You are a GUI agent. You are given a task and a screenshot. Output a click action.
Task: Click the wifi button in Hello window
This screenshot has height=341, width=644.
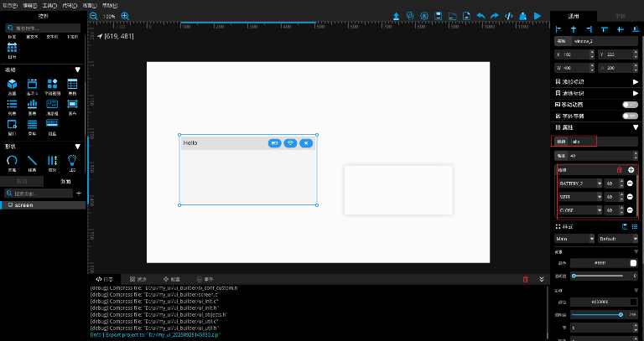coord(290,142)
